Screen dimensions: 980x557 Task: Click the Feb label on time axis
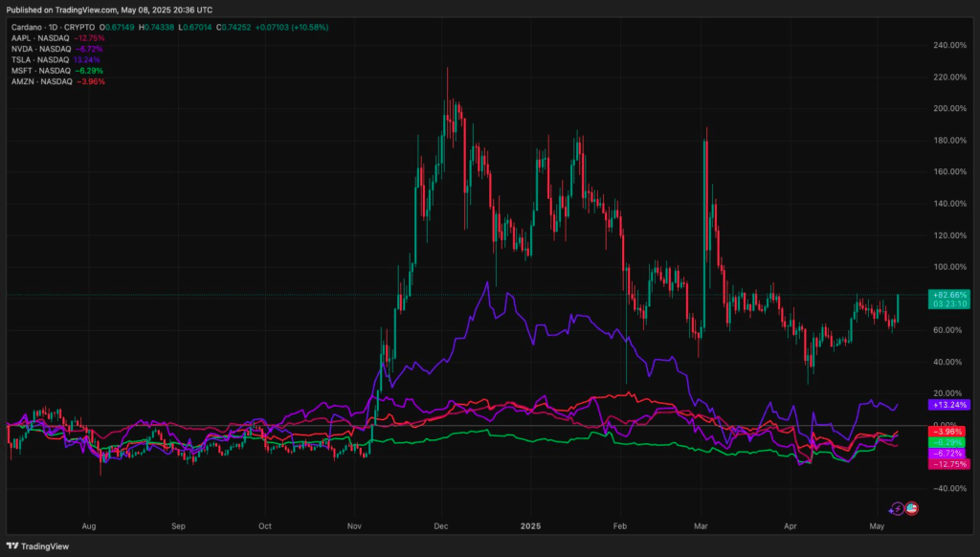(x=620, y=526)
